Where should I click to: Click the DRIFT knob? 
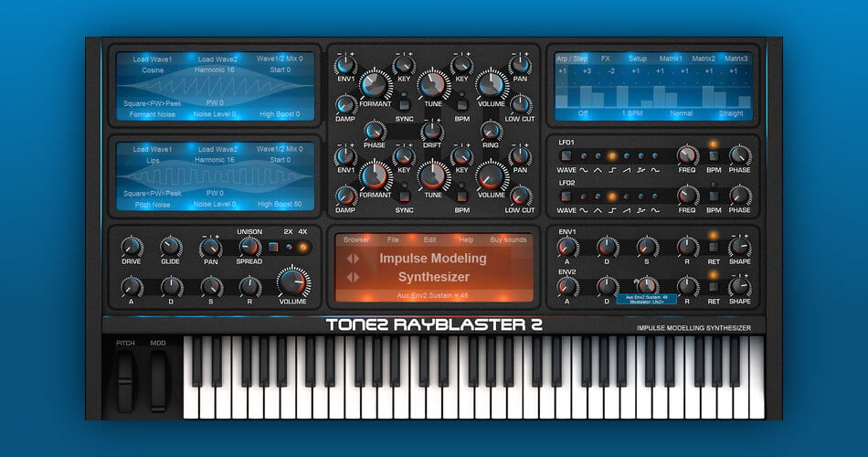click(x=432, y=132)
